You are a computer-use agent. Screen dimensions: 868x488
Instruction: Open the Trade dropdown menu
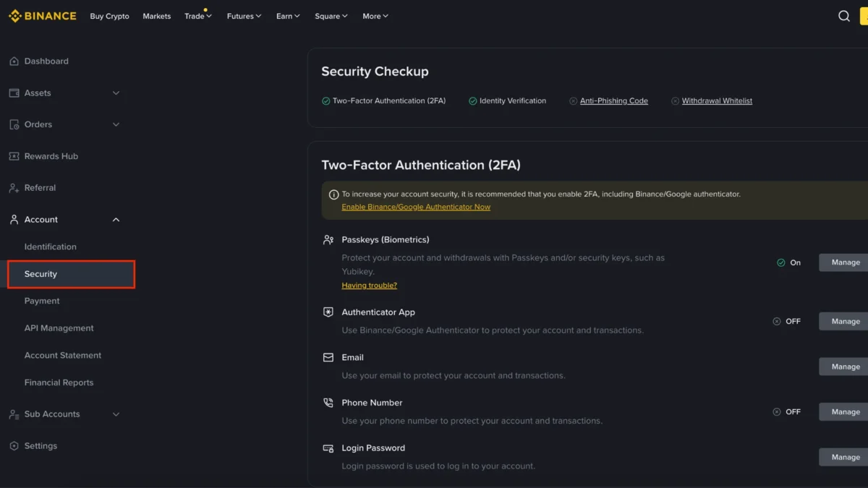pos(197,16)
